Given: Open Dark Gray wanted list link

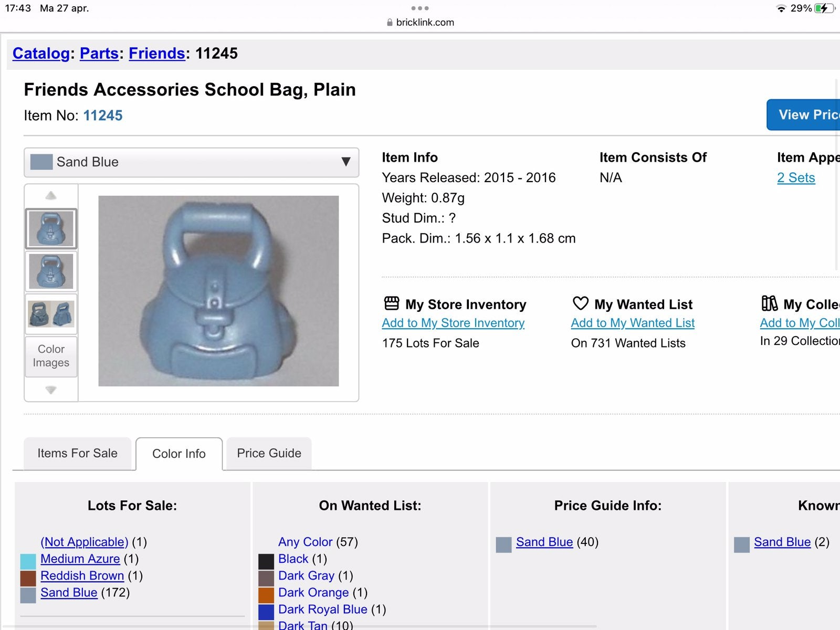Looking at the screenshot, I should click(306, 575).
